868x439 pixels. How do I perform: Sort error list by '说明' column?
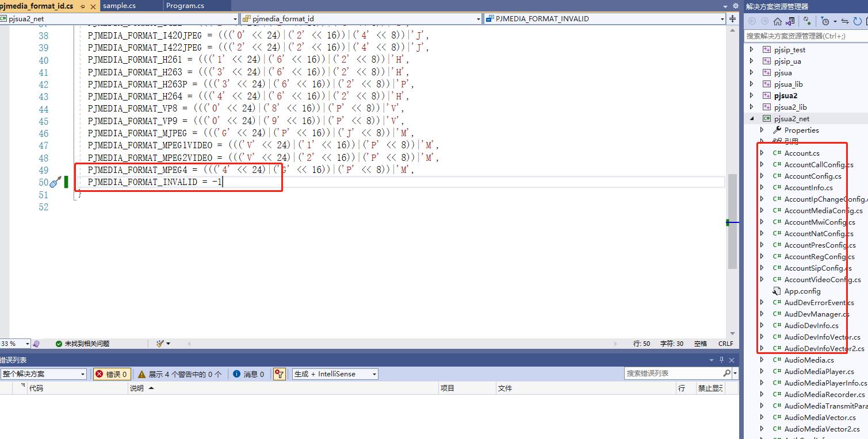pos(284,388)
